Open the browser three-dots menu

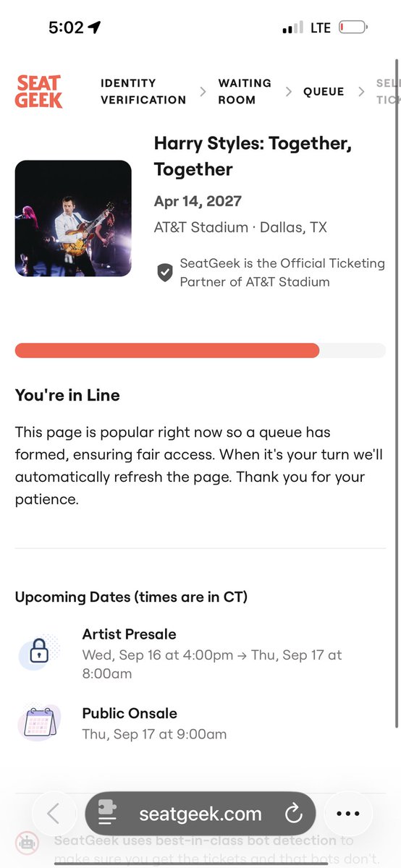coord(348,814)
